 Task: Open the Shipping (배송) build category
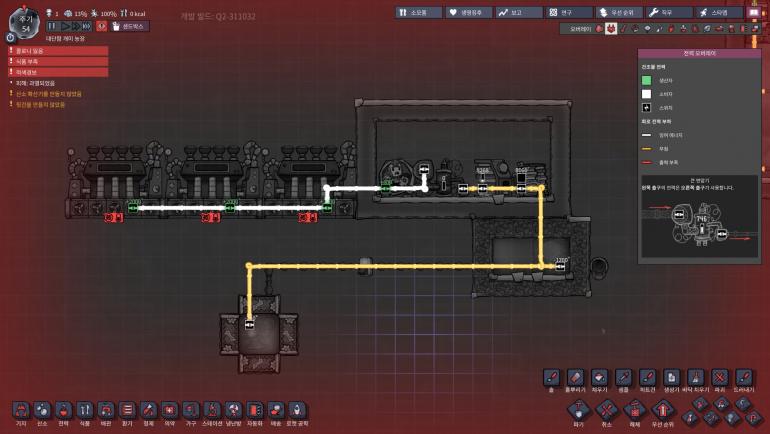[275, 410]
